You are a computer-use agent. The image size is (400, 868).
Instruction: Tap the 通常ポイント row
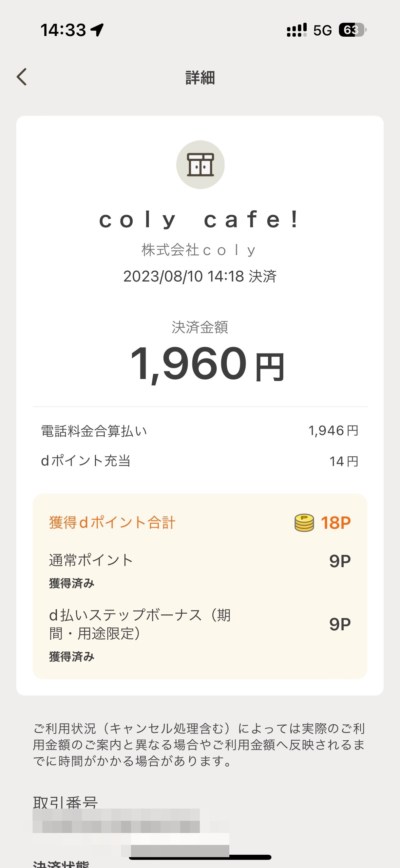coord(200,560)
